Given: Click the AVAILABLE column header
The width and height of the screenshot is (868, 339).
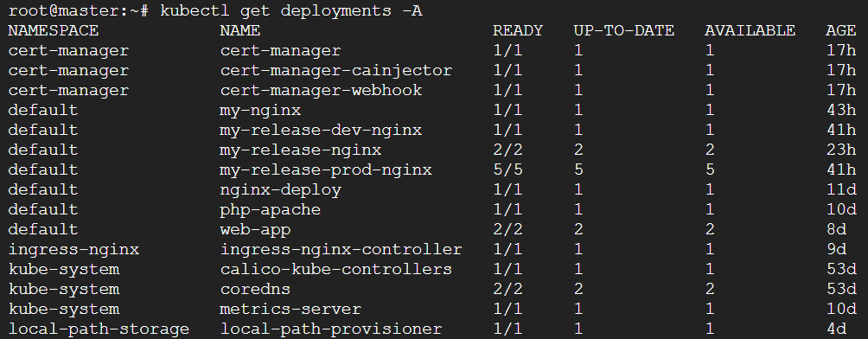Looking at the screenshot, I should (x=750, y=30).
